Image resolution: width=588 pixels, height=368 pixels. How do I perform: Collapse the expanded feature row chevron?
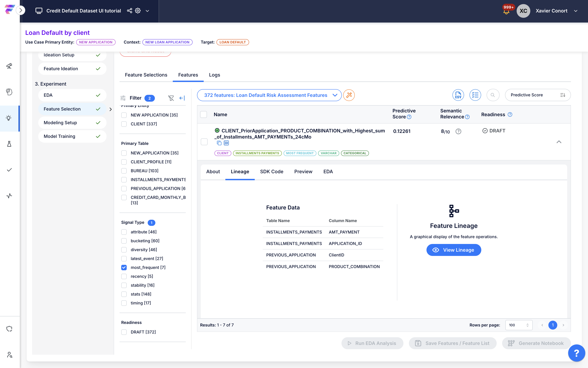click(x=559, y=142)
